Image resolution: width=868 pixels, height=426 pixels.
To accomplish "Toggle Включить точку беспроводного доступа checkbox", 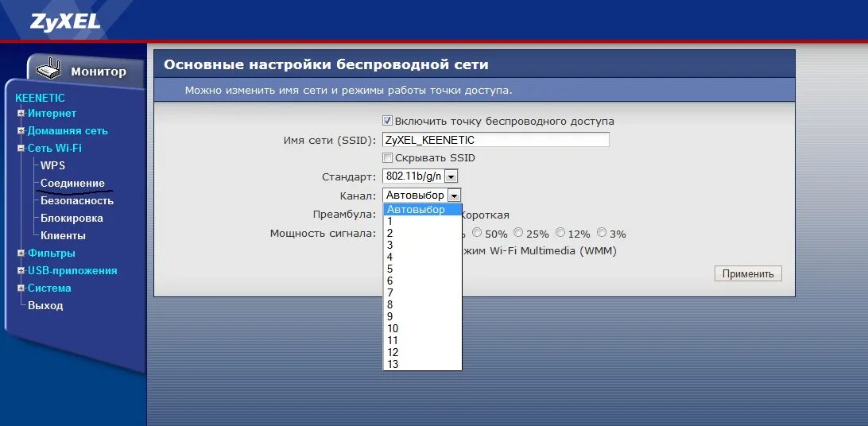I will 388,121.
